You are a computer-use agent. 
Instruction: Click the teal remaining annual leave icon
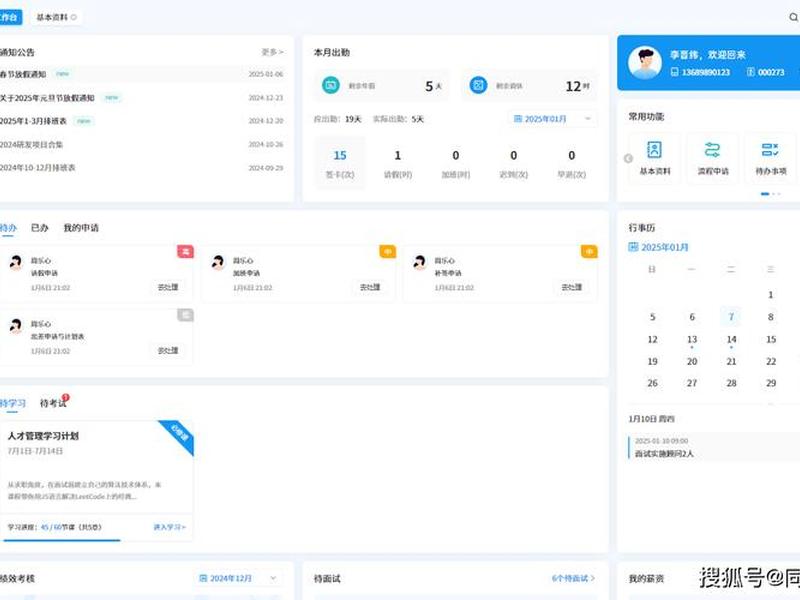pos(331,85)
